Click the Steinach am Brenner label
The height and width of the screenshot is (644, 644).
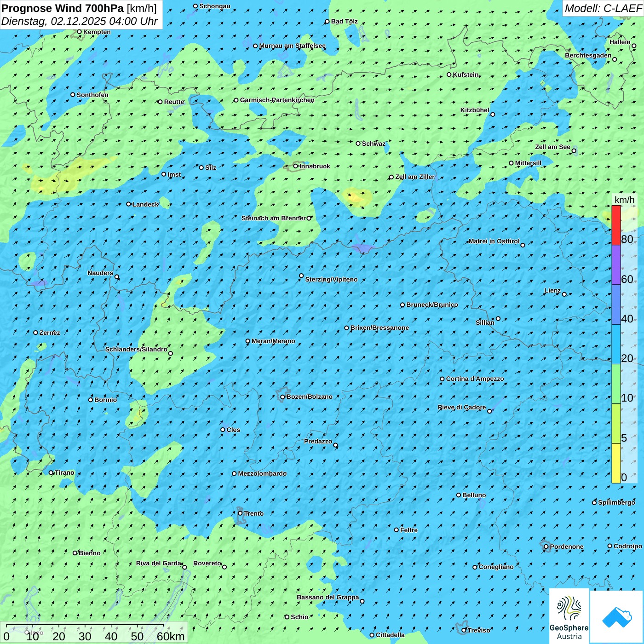(x=274, y=218)
